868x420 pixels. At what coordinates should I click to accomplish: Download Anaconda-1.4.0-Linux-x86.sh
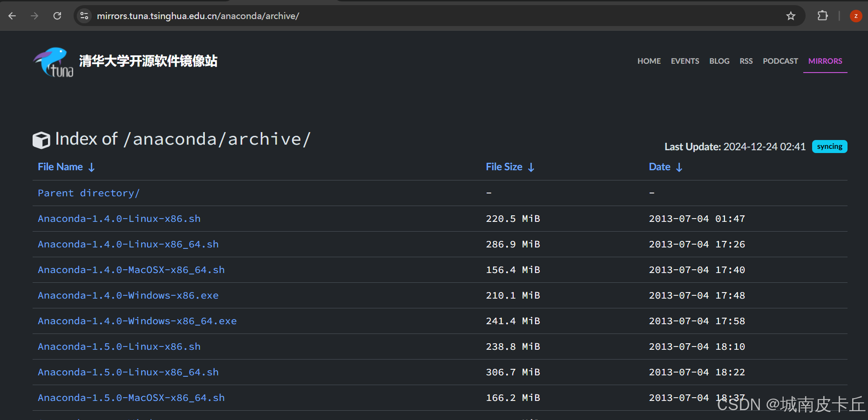pyautogui.click(x=119, y=219)
